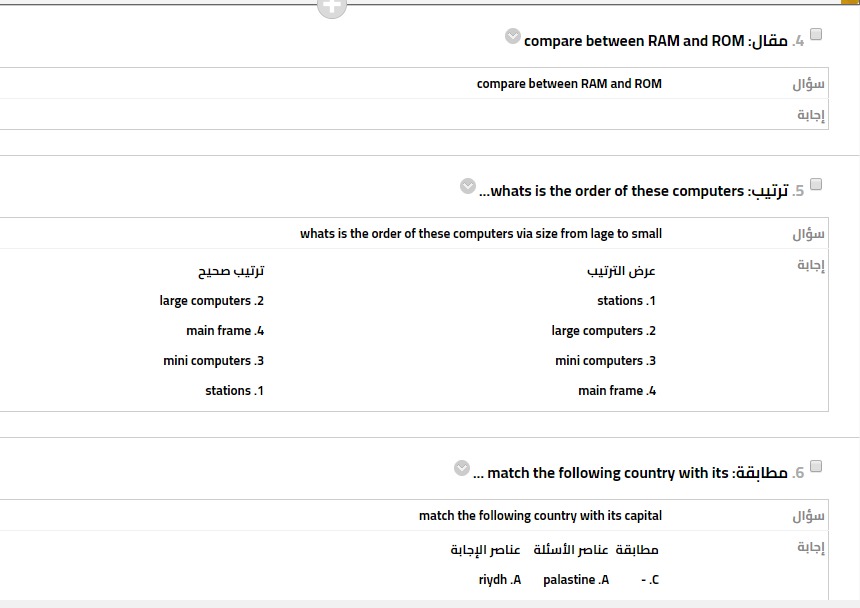Click 'main frame .4' in the display order column
This screenshot has width=860, height=608.
tap(617, 391)
